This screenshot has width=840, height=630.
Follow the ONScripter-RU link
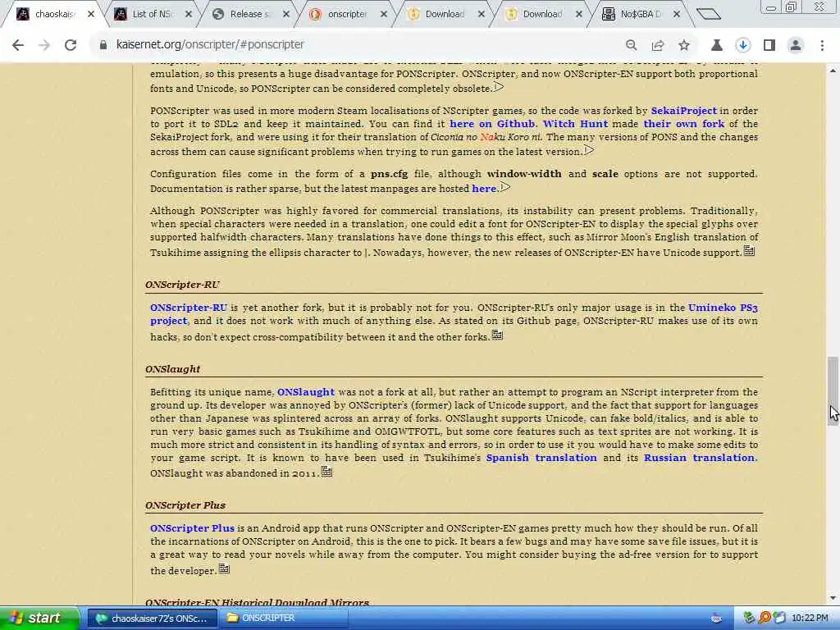point(189,308)
